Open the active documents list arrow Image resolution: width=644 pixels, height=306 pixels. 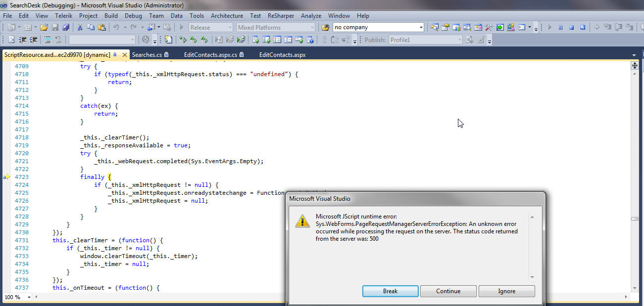(634, 55)
